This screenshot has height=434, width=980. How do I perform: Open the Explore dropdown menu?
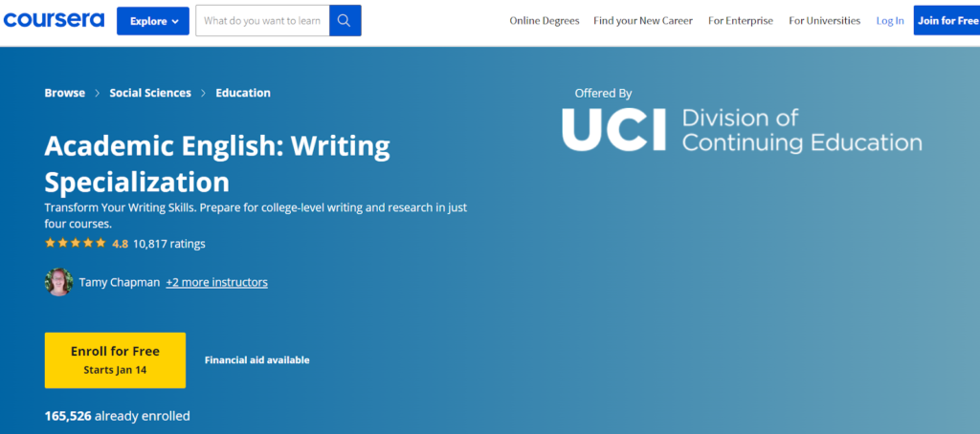[x=153, y=20]
